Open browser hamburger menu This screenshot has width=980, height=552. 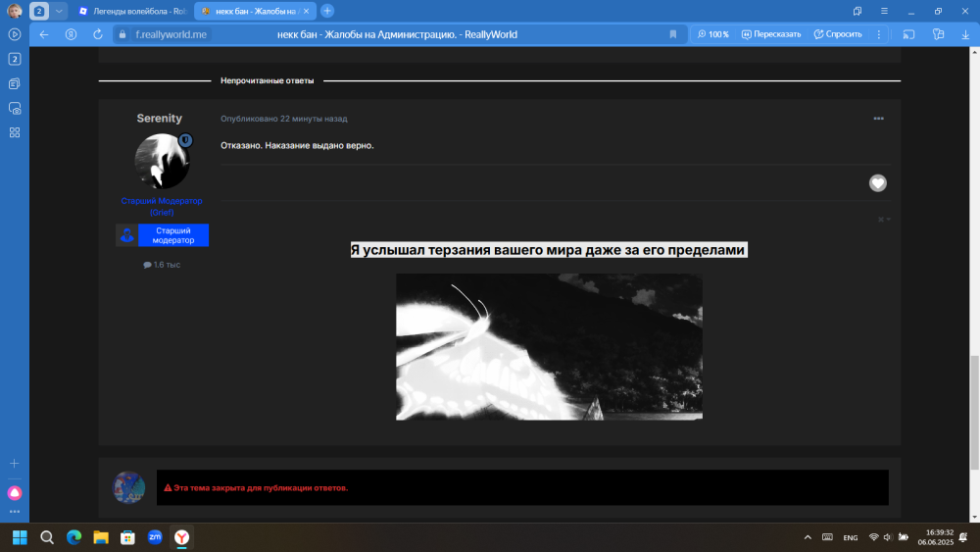pos(884,11)
